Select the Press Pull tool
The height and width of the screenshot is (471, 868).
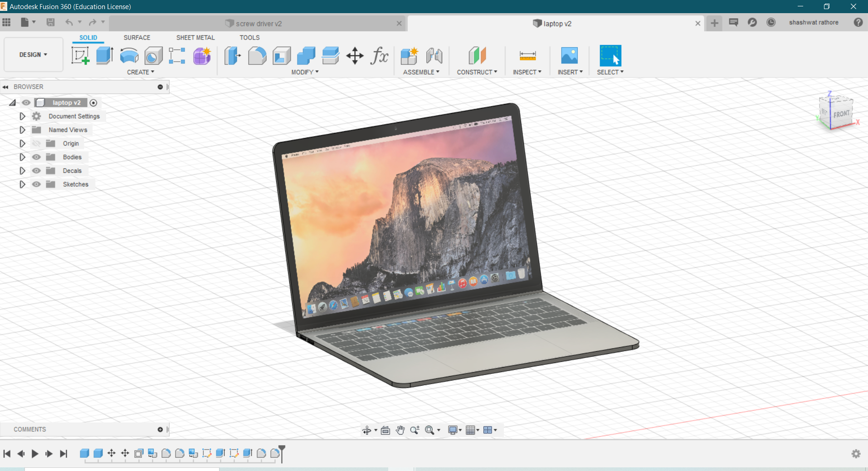233,56
